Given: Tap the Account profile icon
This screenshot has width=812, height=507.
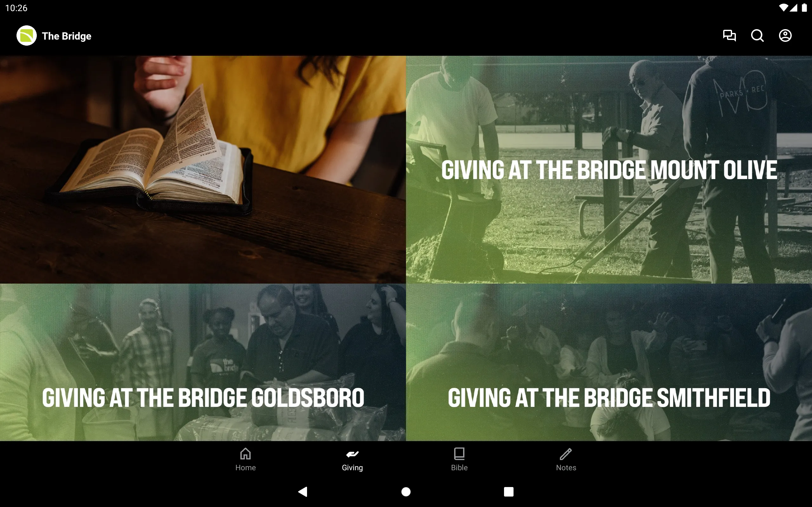Looking at the screenshot, I should [x=785, y=35].
